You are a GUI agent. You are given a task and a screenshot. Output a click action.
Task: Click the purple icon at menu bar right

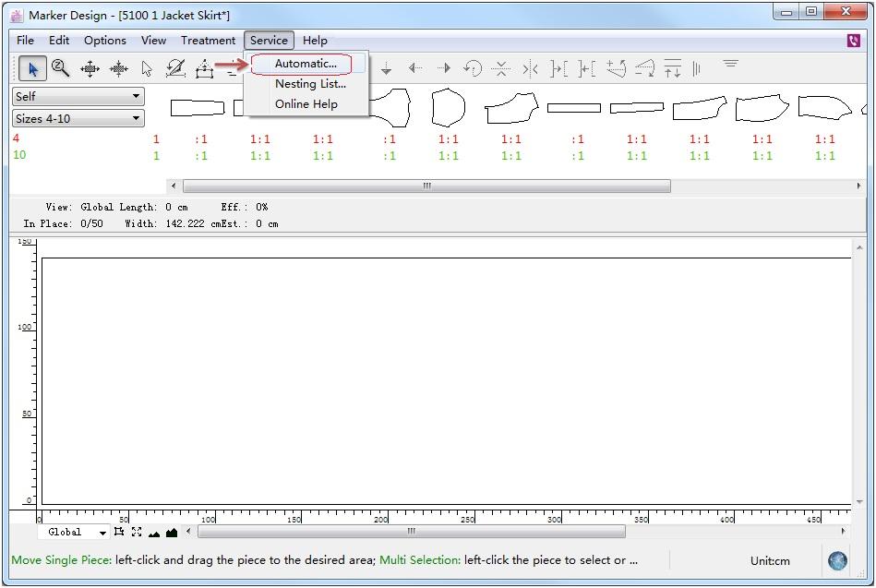[x=853, y=41]
